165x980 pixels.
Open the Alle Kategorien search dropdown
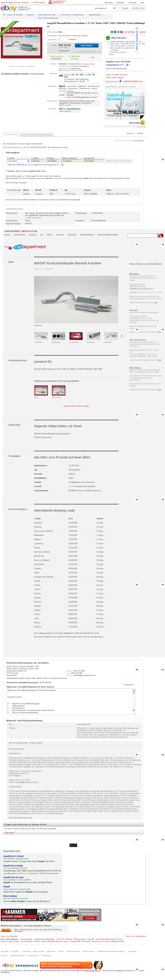tap(105, 8)
